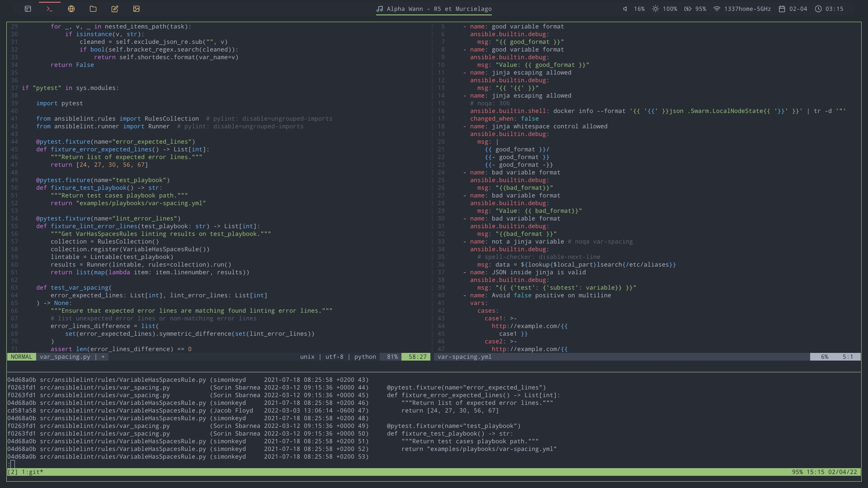Click 'return "examples/playbooks/var-spacing.yml"' in blame output

479,449
